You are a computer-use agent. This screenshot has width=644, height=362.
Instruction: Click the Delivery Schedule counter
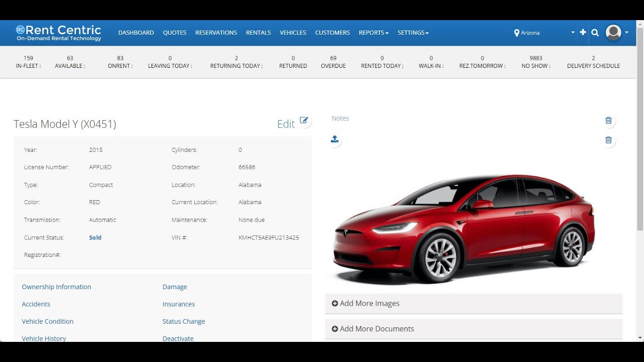pos(594,62)
